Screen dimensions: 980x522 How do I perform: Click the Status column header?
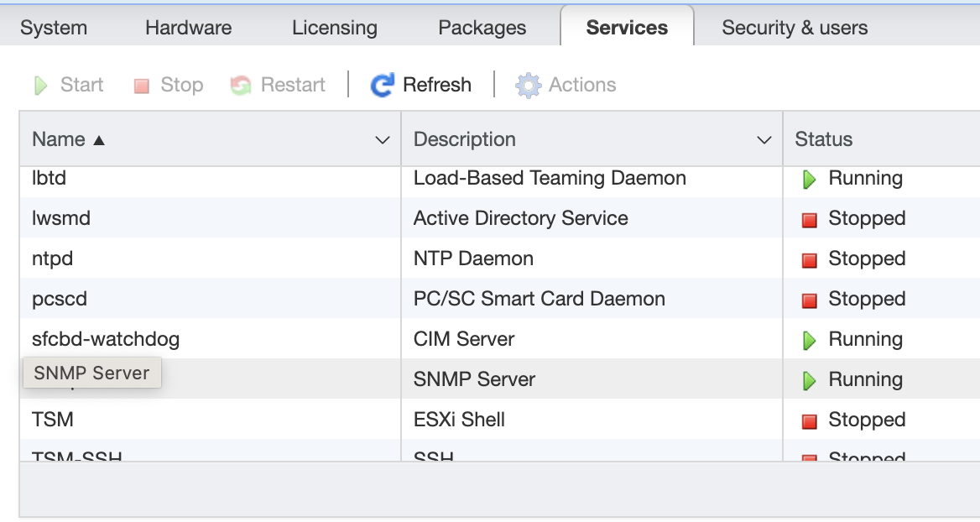pyautogui.click(x=824, y=138)
